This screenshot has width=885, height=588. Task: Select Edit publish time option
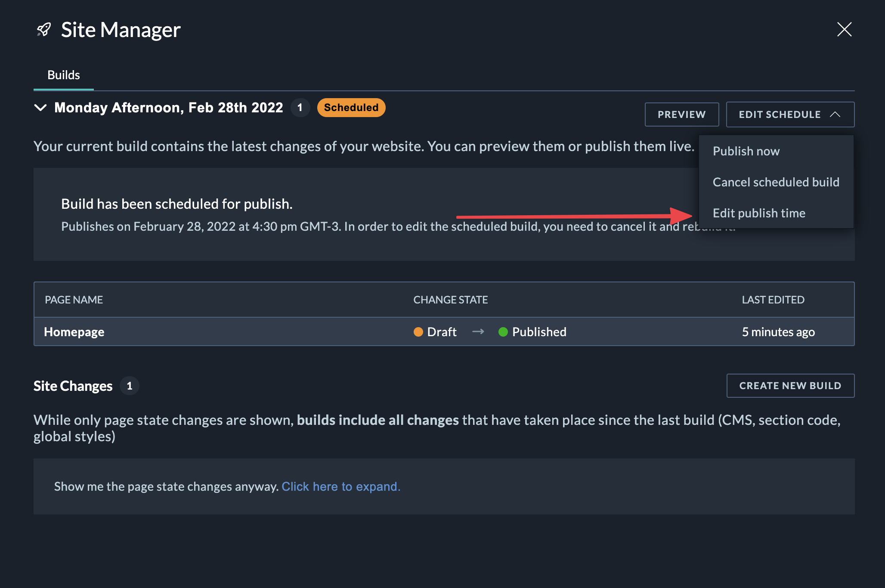coord(759,213)
